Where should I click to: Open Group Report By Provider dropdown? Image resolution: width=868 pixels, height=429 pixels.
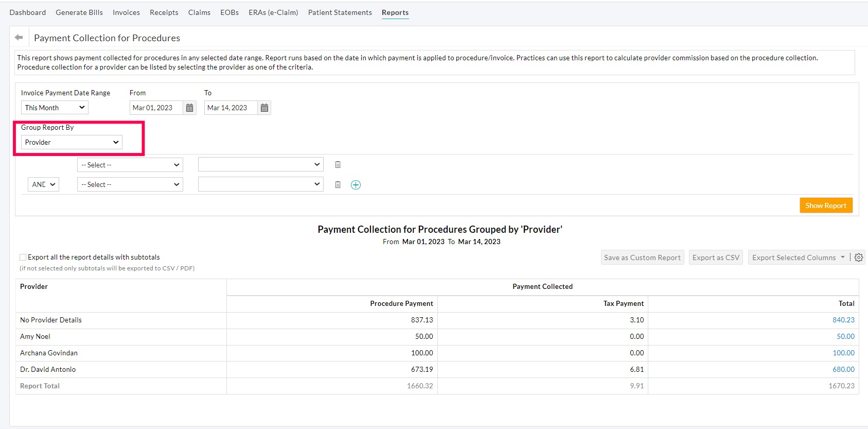(x=72, y=142)
